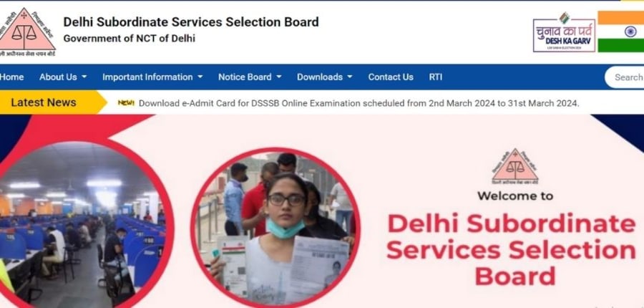The height and width of the screenshot is (308, 644).
Task: Open the Contact Us page
Action: (391, 77)
